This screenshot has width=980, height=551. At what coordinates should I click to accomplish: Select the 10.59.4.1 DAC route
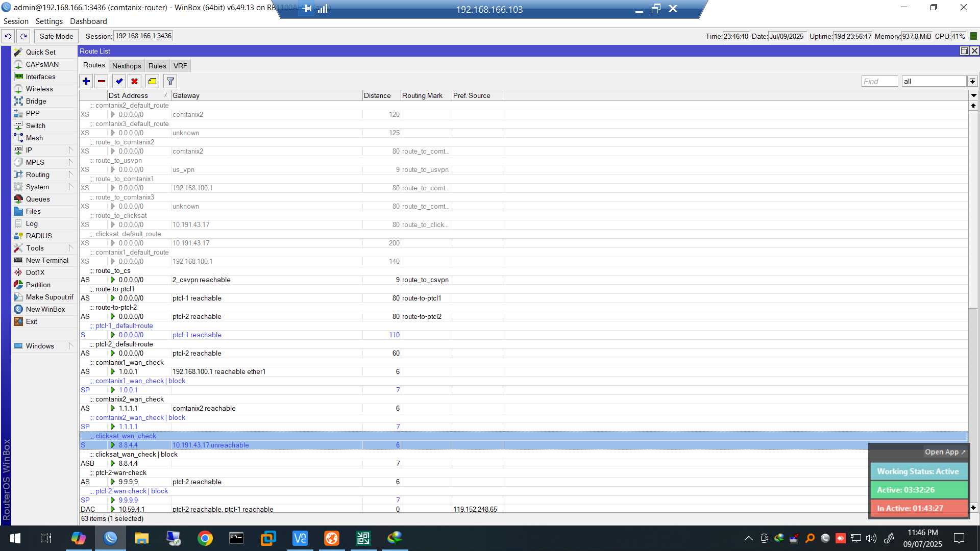click(523, 509)
